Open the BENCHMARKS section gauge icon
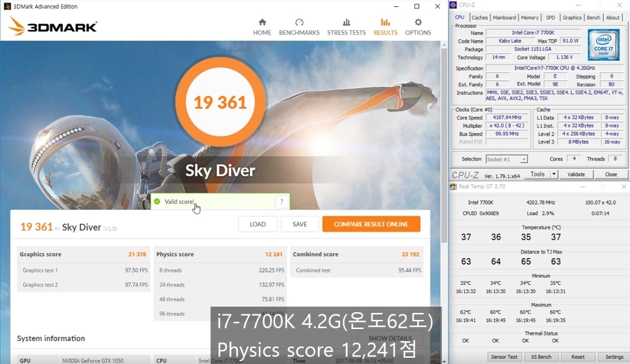The image size is (630, 364). coord(300,22)
